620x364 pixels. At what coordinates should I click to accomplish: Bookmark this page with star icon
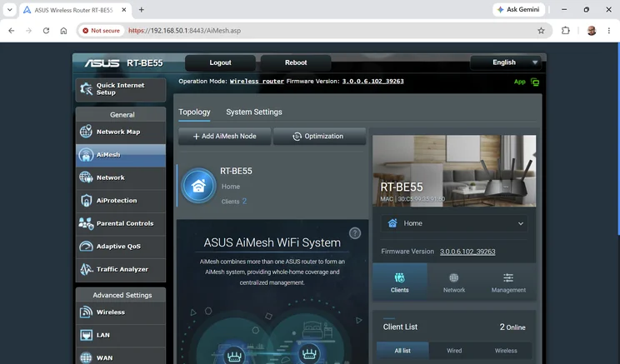pyautogui.click(x=541, y=31)
